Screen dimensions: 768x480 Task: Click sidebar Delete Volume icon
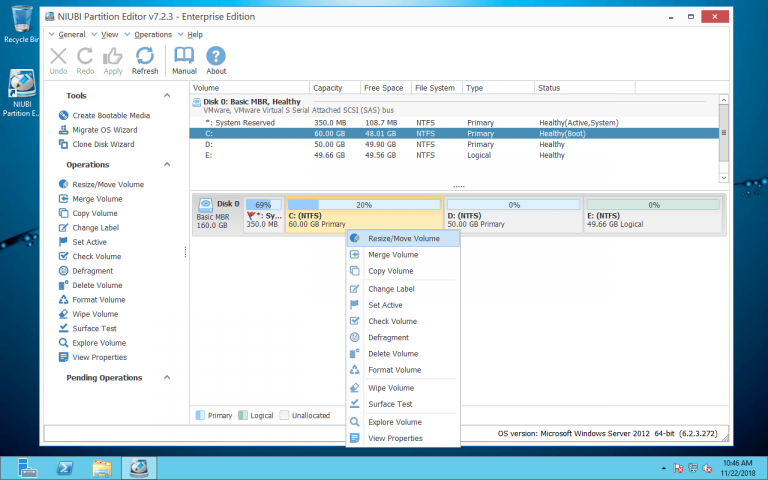[63, 285]
